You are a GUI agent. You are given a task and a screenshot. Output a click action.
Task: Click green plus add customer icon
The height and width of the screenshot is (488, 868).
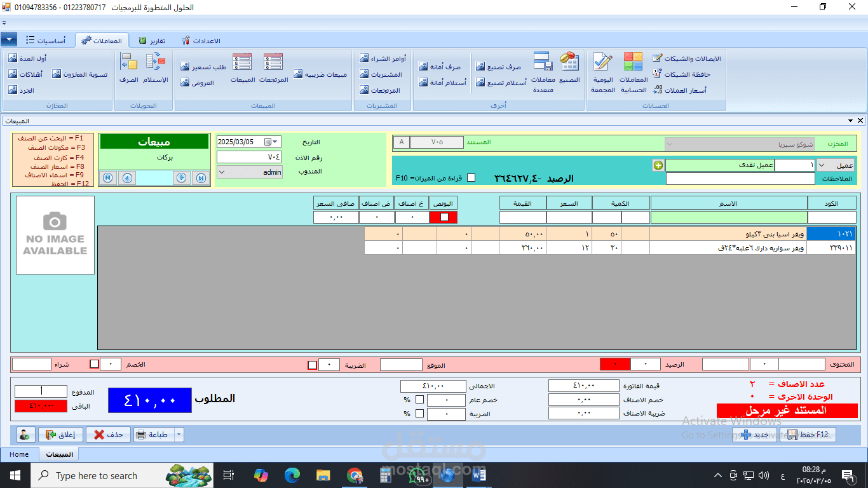click(658, 165)
